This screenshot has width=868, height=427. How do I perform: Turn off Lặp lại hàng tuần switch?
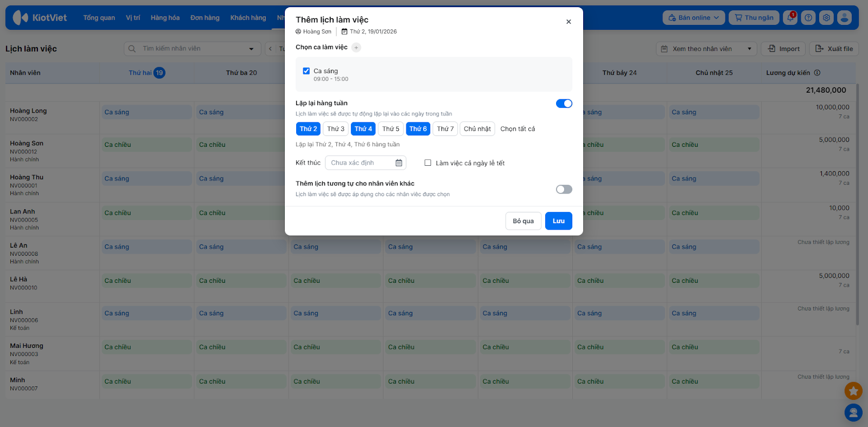click(564, 103)
